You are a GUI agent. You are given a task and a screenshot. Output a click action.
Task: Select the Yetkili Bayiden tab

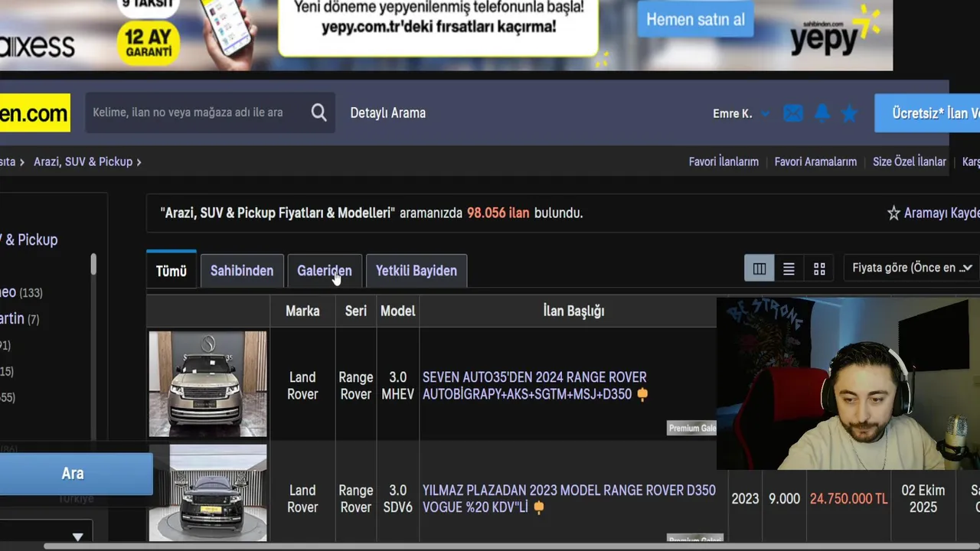pyautogui.click(x=416, y=271)
